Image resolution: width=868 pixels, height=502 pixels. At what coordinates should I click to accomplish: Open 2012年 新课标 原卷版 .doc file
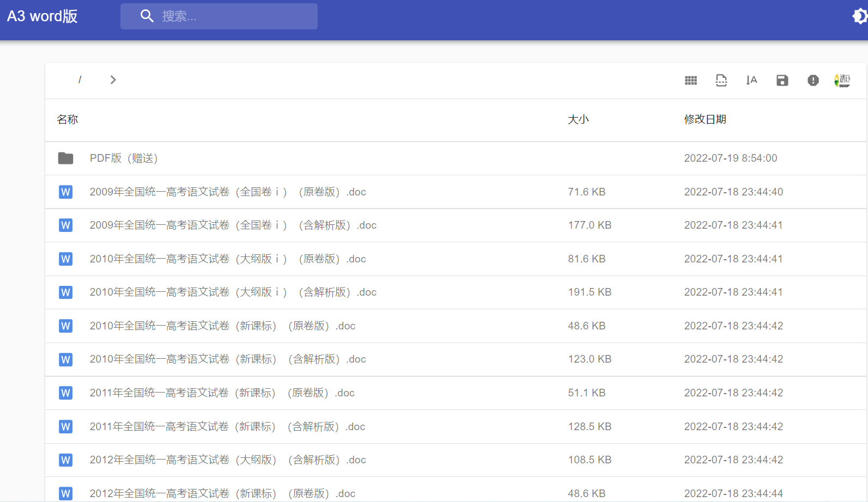pos(222,494)
